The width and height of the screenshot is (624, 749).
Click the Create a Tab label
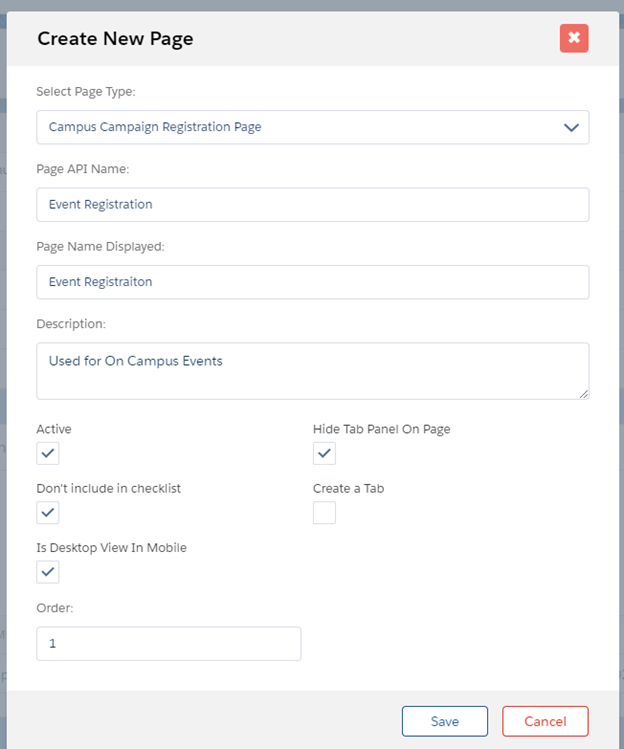click(x=349, y=488)
